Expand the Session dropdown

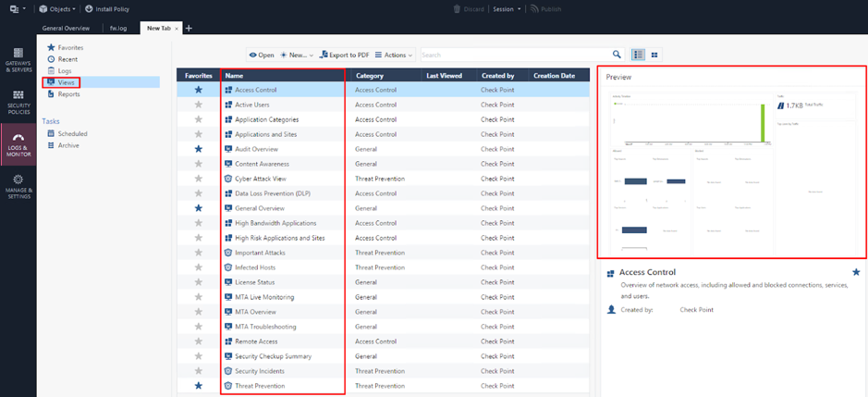[x=507, y=9]
